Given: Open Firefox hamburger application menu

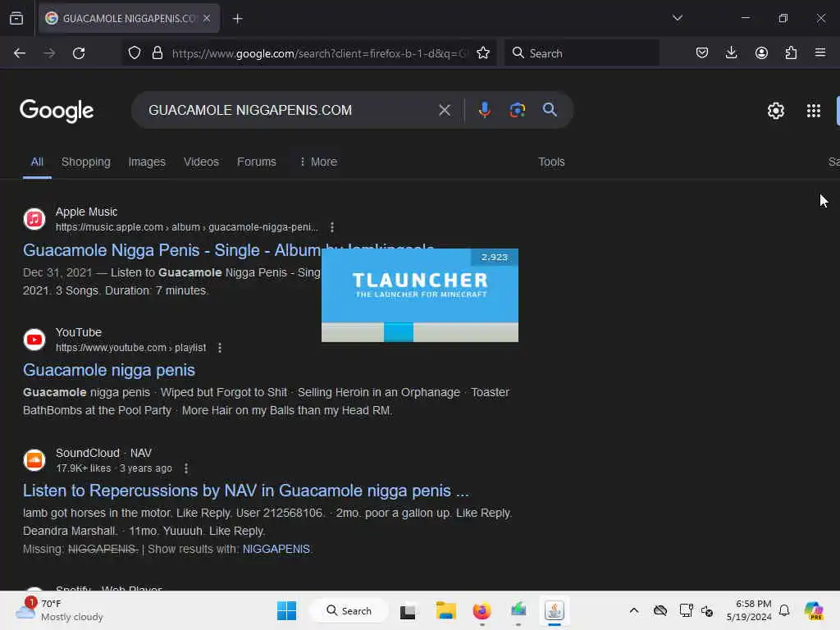Looking at the screenshot, I should (x=820, y=53).
